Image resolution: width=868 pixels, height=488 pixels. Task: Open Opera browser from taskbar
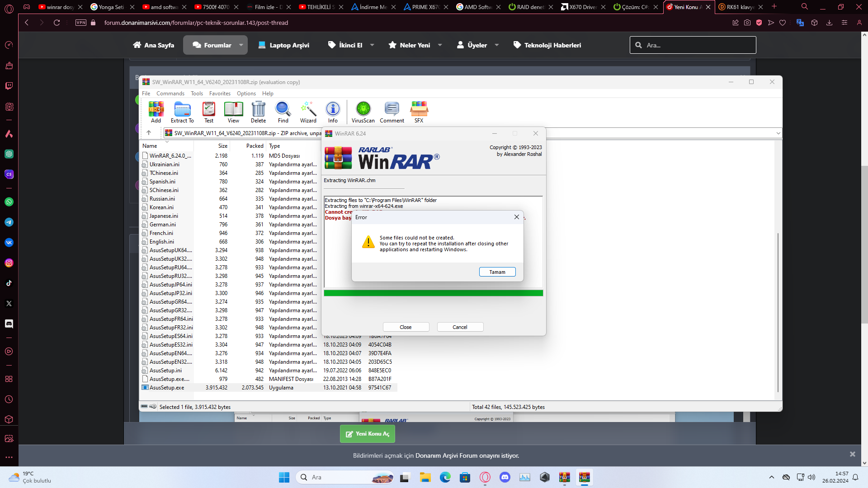pyautogui.click(x=485, y=477)
